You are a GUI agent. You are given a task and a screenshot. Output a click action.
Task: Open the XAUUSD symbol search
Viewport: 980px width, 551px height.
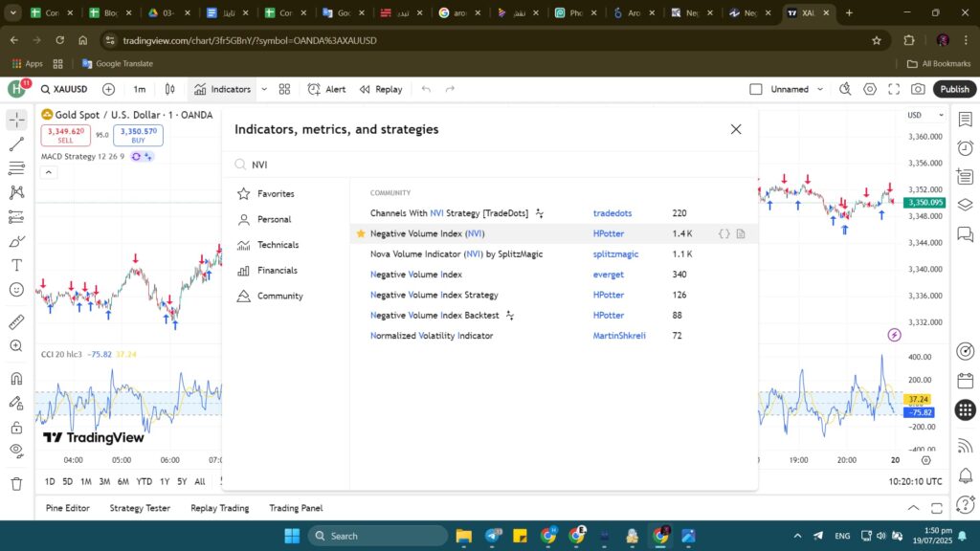click(x=64, y=89)
